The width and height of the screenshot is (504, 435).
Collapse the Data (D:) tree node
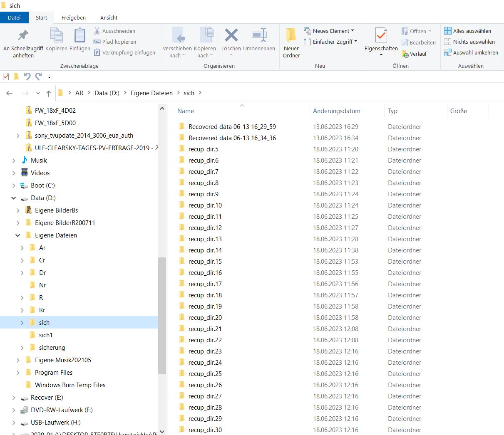pos(14,198)
